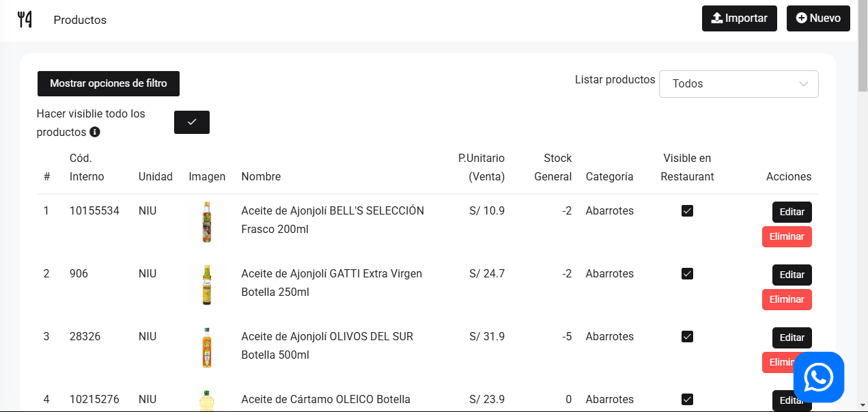Edit the OLIVOS DEL SUR product
This screenshot has width=868, height=412.
click(792, 338)
